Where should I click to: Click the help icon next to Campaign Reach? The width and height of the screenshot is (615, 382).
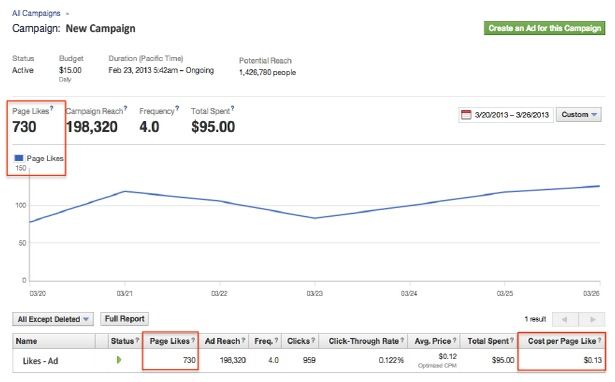126,108
